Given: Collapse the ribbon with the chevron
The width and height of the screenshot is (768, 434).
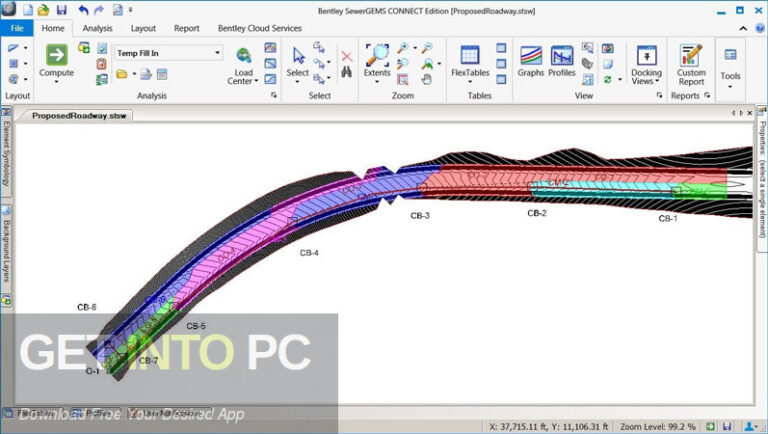Looking at the screenshot, I should tap(743, 28).
